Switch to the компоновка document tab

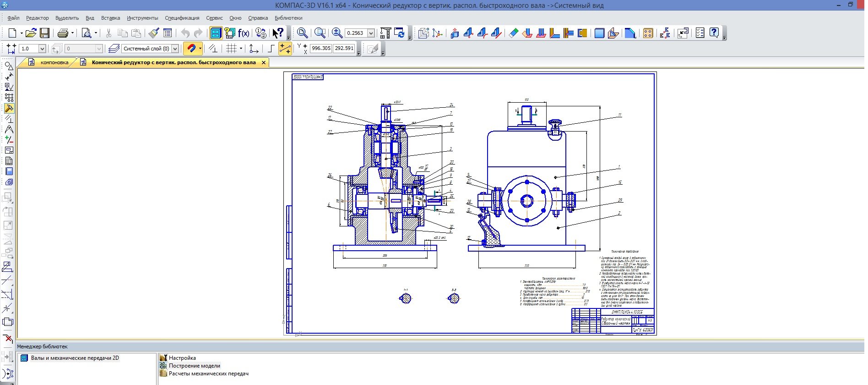point(54,62)
